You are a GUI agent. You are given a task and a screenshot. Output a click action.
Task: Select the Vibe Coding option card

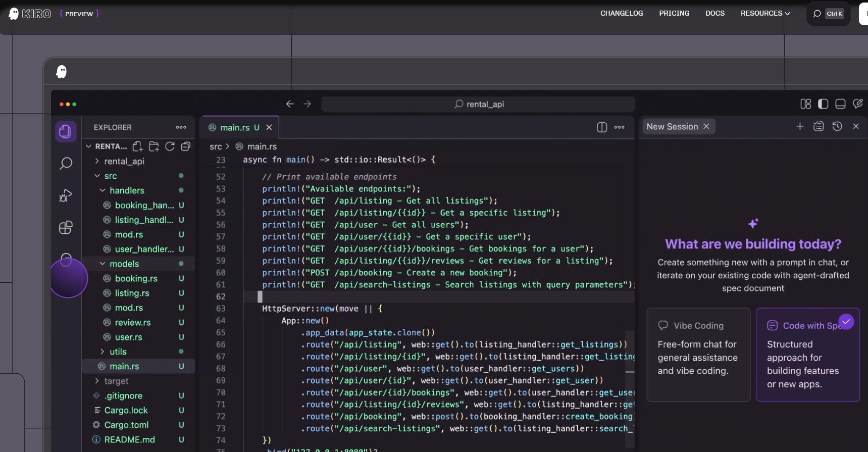click(698, 355)
